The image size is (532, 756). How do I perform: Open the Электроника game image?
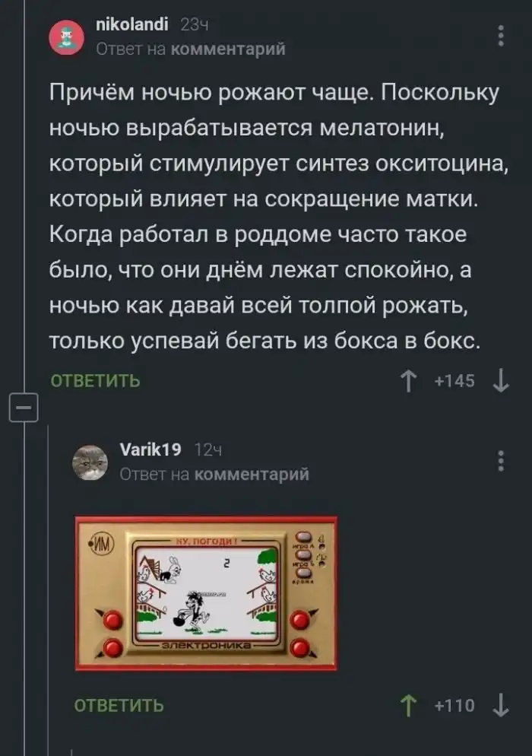coord(206,593)
